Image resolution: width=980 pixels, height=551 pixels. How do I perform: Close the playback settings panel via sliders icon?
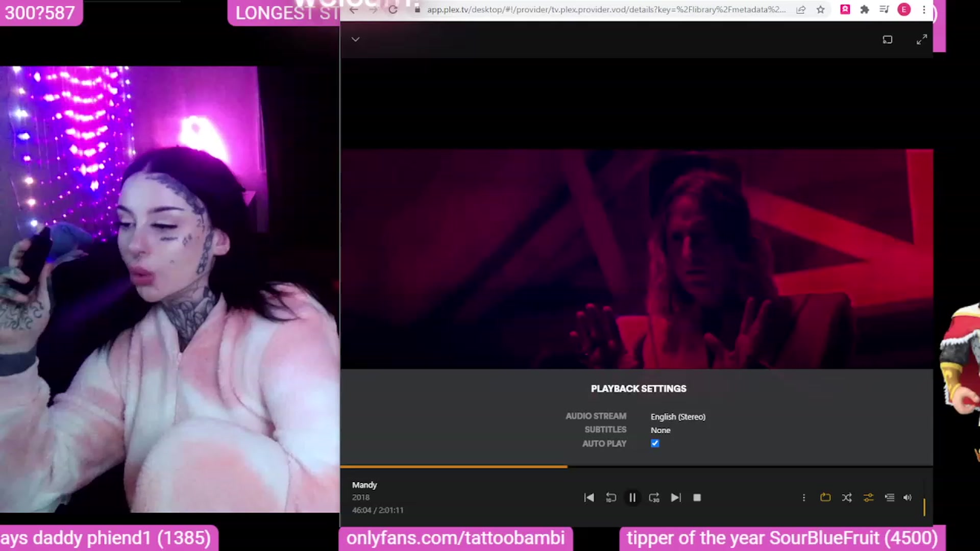pyautogui.click(x=868, y=497)
